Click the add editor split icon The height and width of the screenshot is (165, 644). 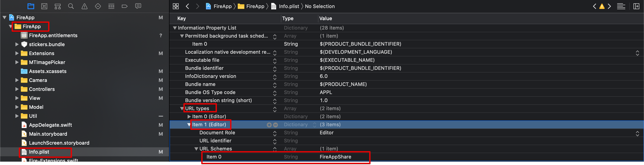click(x=636, y=6)
